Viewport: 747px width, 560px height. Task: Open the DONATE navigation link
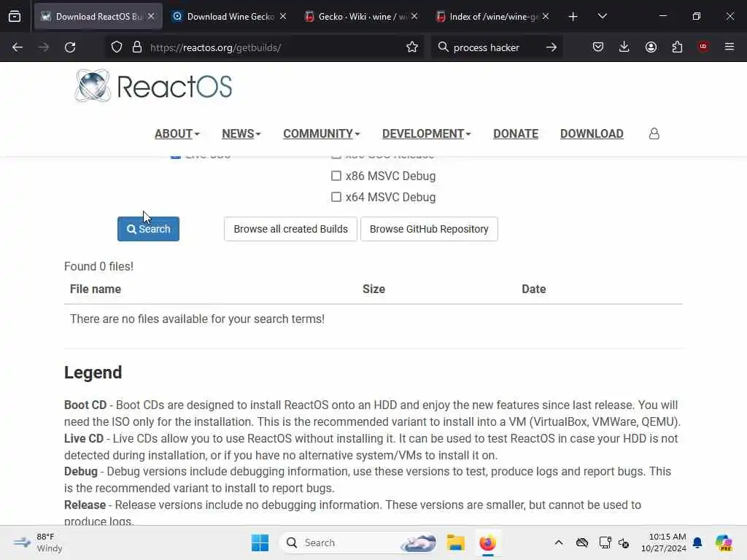coord(516,134)
